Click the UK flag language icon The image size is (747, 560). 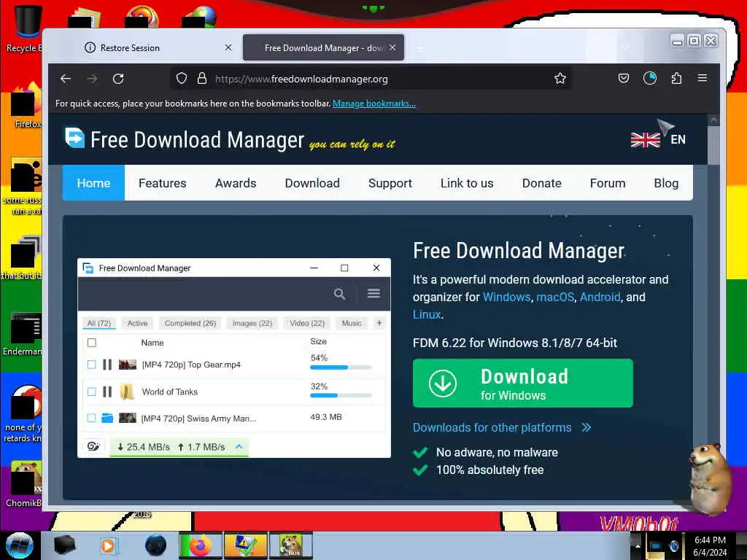click(x=646, y=139)
